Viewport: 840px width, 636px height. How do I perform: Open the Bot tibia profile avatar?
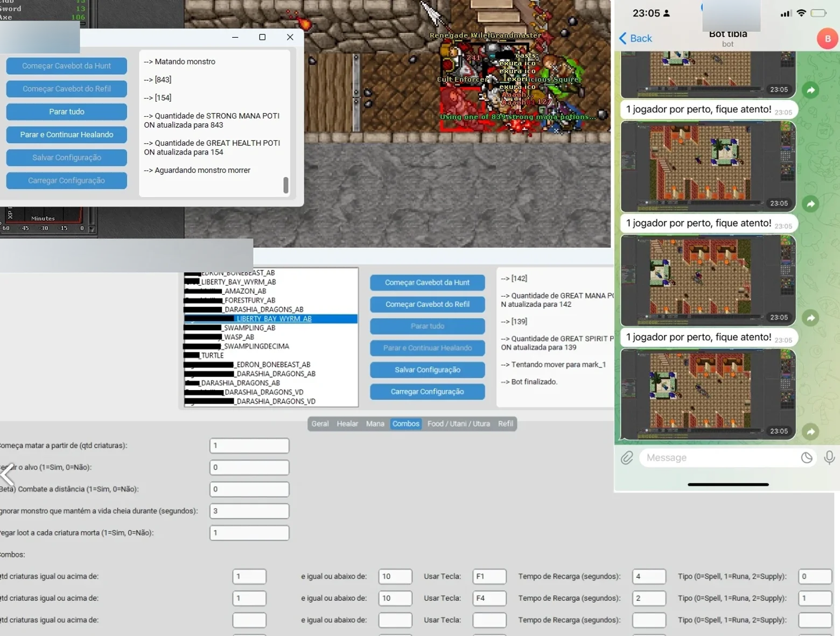pos(827,39)
